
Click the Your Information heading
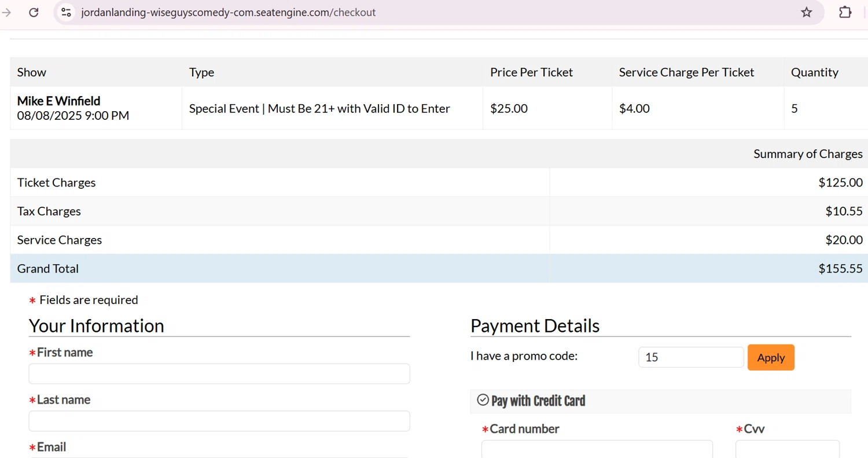coord(97,325)
